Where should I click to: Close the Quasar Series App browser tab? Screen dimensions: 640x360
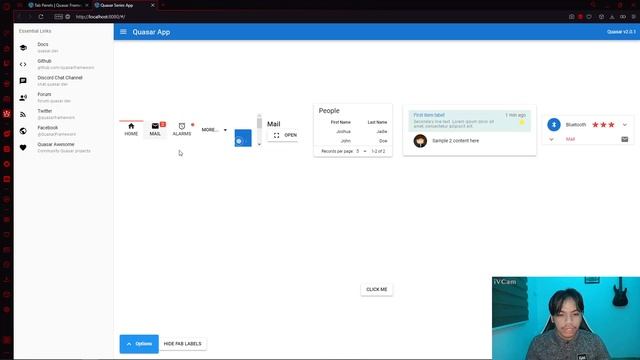(x=153, y=5)
